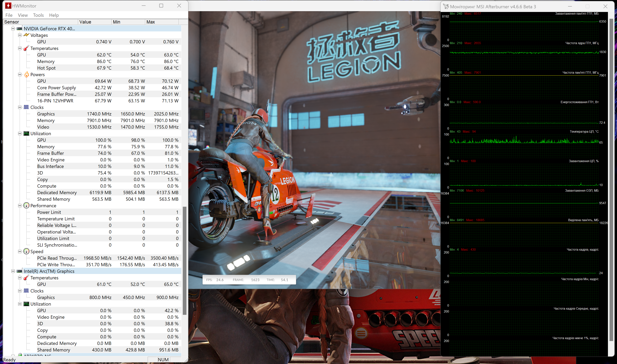Screen dimensions: 617x364
Task: Click the waveform icon beside Clocks
Action: [26, 107]
